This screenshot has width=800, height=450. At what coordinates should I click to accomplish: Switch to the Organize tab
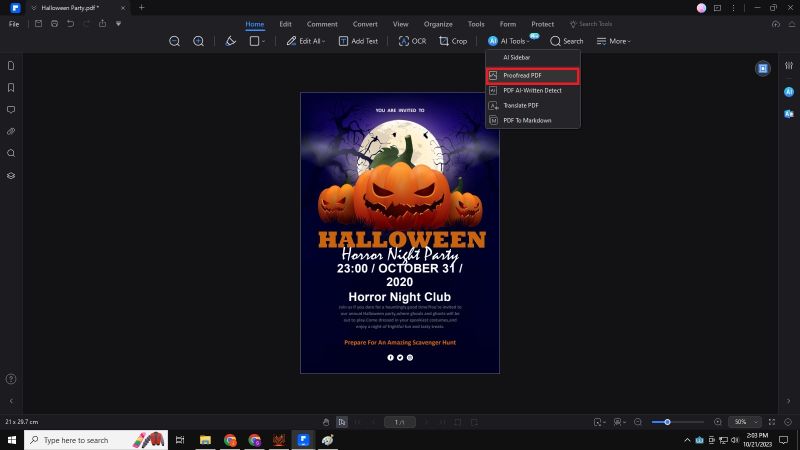438,24
